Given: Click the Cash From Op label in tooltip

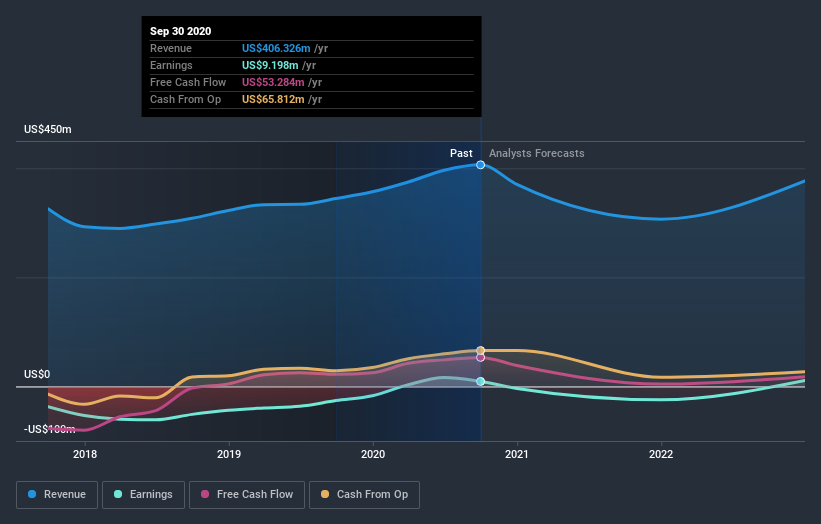Looking at the screenshot, I should coord(185,99).
